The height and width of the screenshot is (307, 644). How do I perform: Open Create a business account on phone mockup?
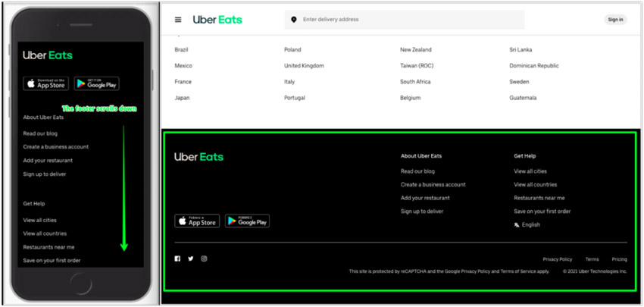pos(56,147)
